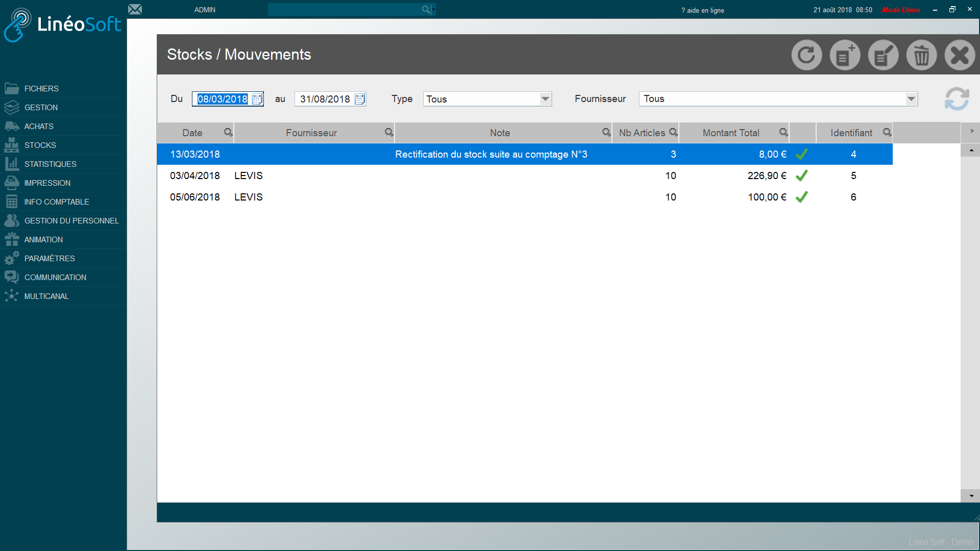Expand hidden columns arrow at table header
The image size is (980, 551).
pos(972,132)
